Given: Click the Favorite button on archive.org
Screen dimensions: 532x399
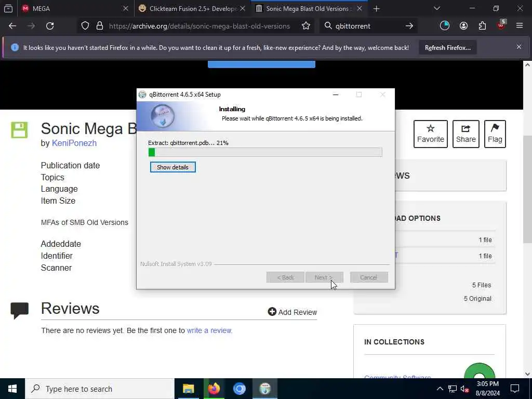Looking at the screenshot, I should (431, 134).
